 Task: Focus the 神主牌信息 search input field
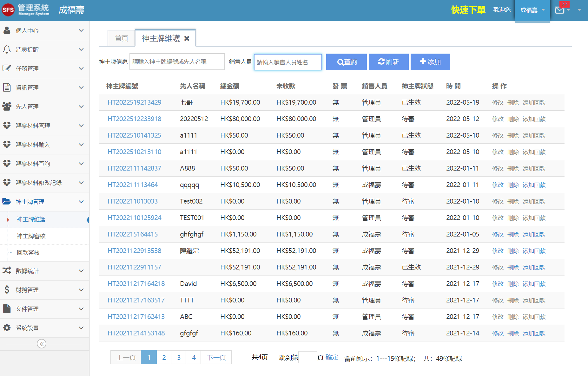pos(177,62)
